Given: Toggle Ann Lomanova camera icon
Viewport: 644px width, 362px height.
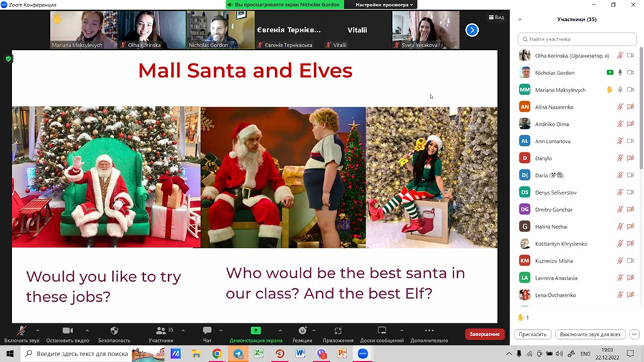Looking at the screenshot, I should click(630, 141).
